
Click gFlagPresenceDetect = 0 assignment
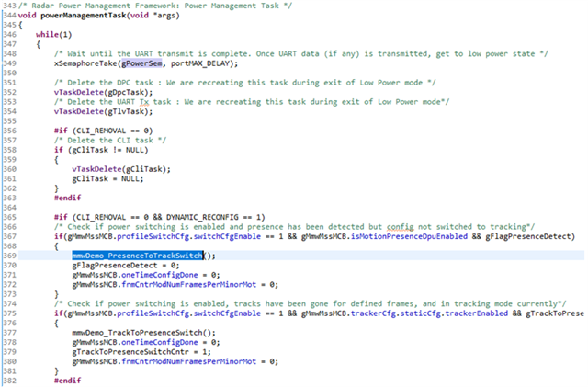click(126, 266)
